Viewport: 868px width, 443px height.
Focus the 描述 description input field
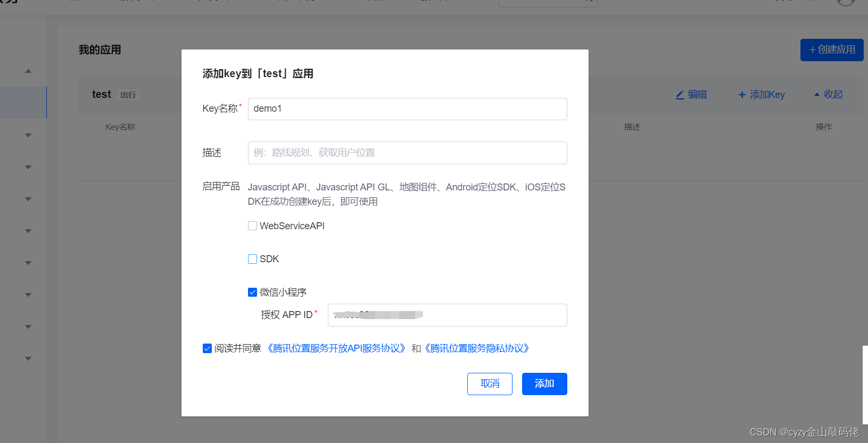click(x=407, y=153)
